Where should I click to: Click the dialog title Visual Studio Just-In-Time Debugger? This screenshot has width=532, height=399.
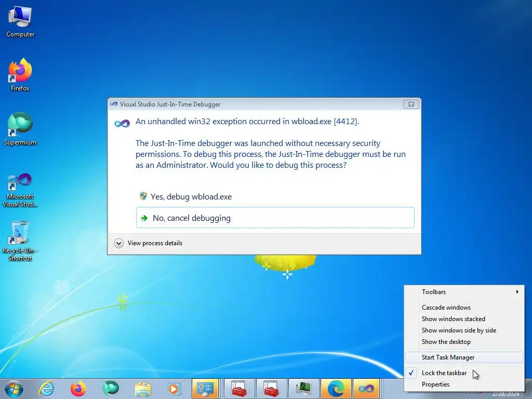click(170, 104)
